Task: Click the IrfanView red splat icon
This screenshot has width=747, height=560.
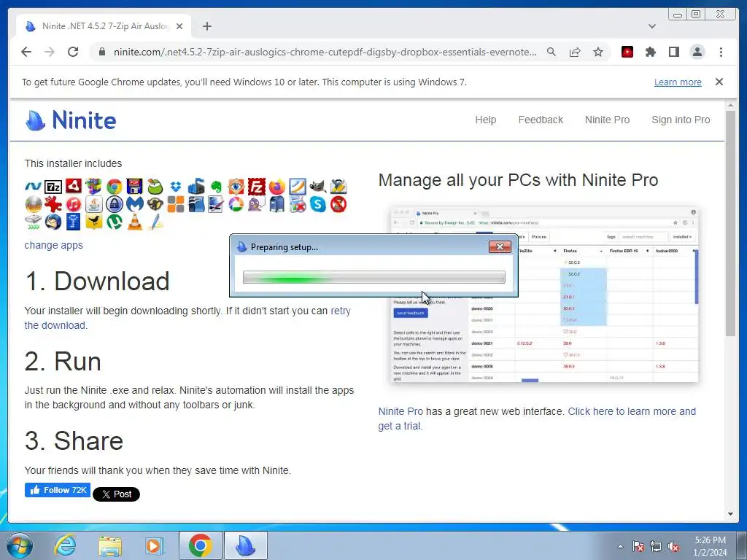Action: 53,204
